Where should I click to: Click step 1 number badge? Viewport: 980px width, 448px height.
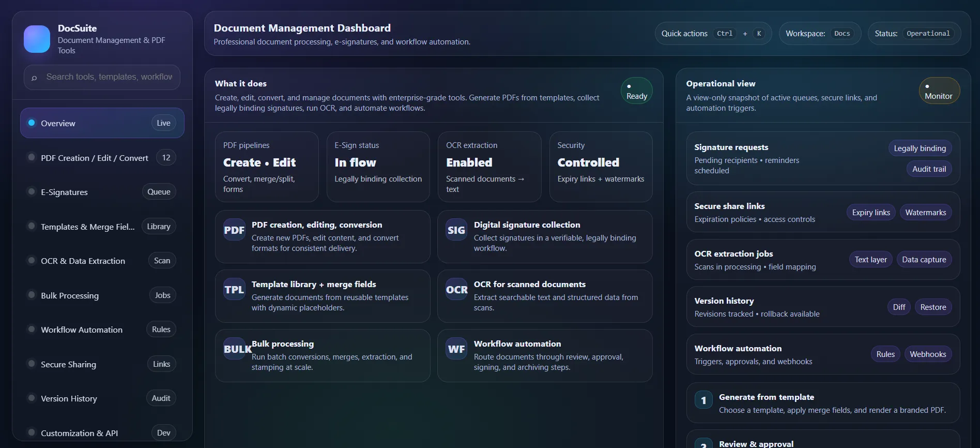(703, 400)
